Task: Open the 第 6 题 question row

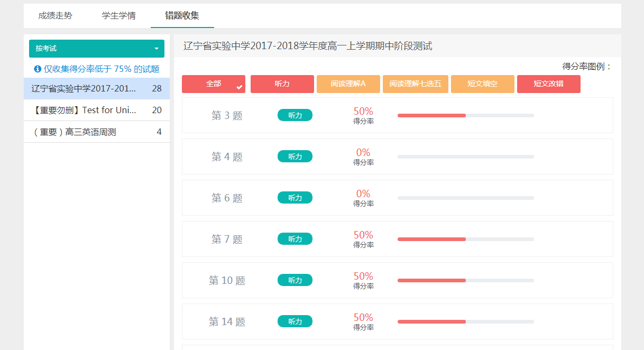Action: tap(398, 198)
